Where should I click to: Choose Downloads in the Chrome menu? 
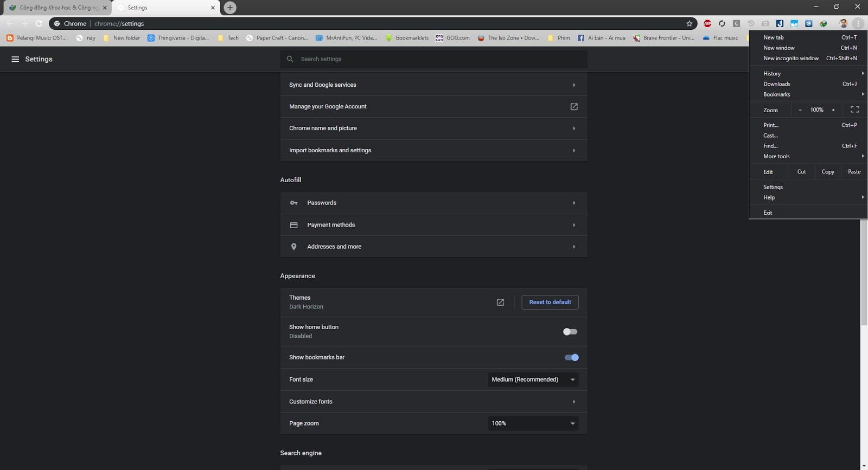[808, 84]
